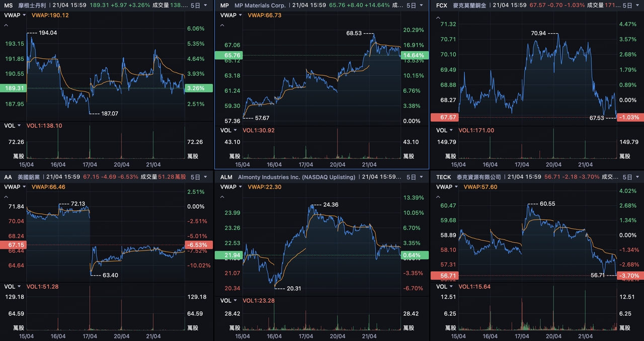Select the MP ticker symbol in the panel header

pos(224,6)
